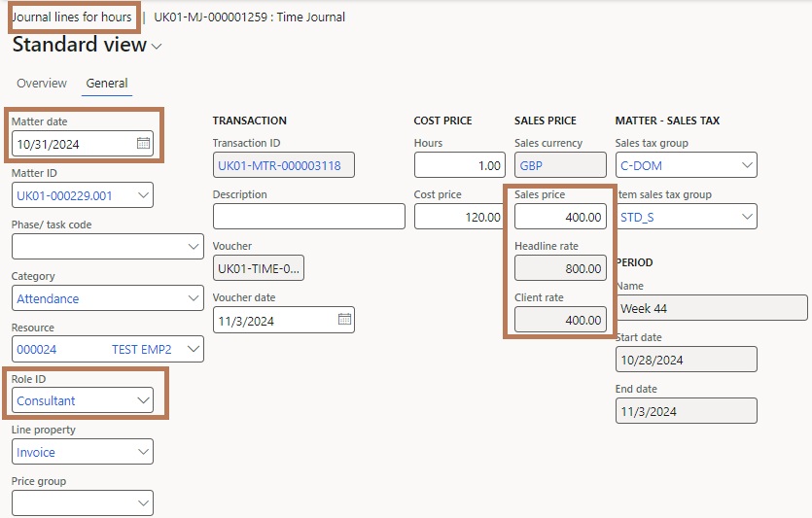Image resolution: width=812 pixels, height=518 pixels.
Task: Open the Resource dropdown arrow
Action: (194, 349)
